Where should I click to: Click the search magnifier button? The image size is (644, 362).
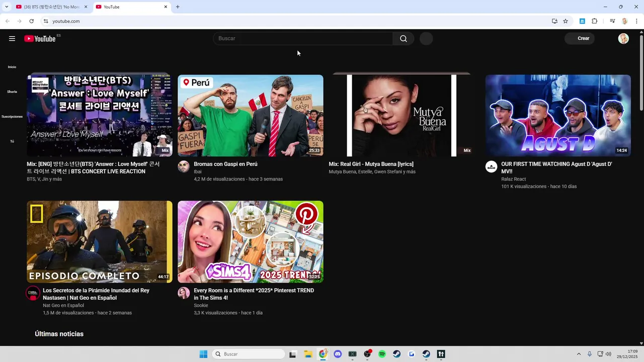404,39
